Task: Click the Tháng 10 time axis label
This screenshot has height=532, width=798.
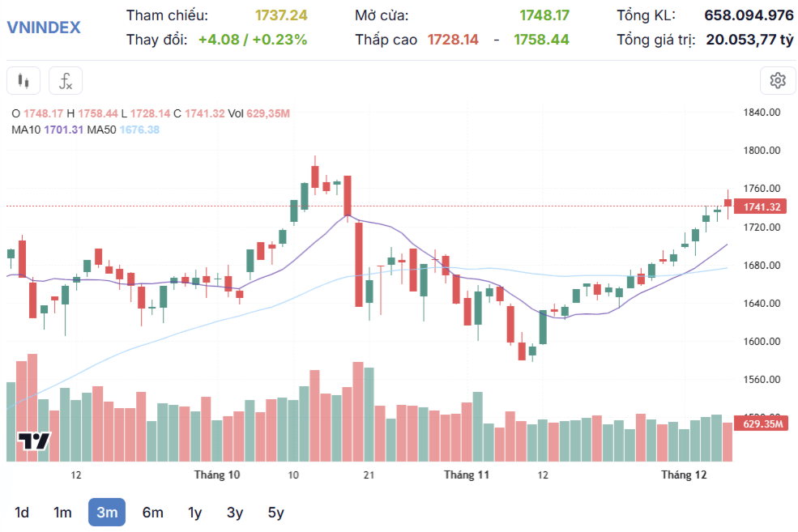Action: tap(217, 475)
